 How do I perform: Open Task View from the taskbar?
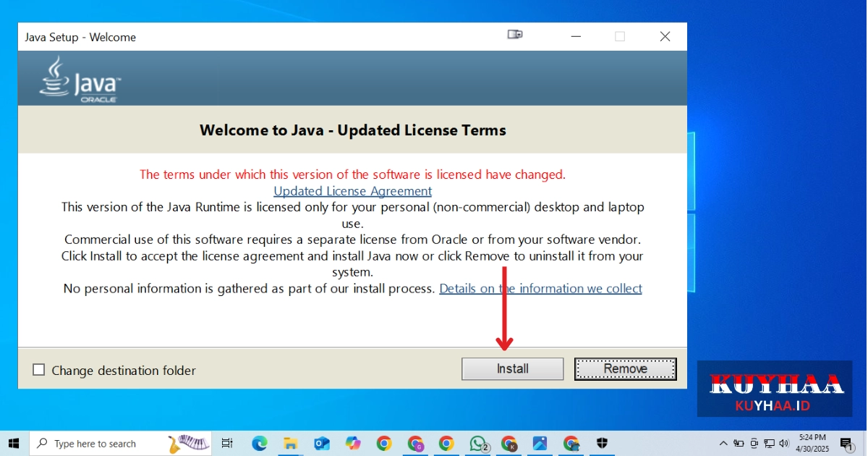click(227, 443)
